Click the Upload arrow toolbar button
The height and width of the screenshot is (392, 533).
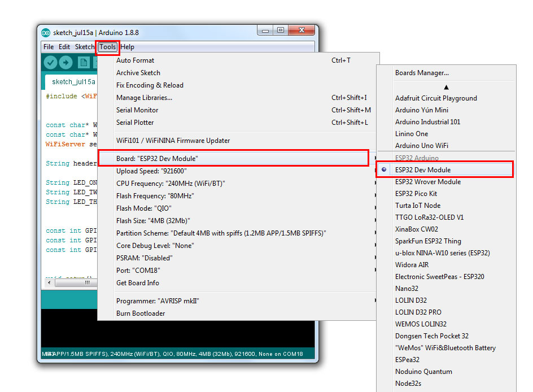click(65, 63)
